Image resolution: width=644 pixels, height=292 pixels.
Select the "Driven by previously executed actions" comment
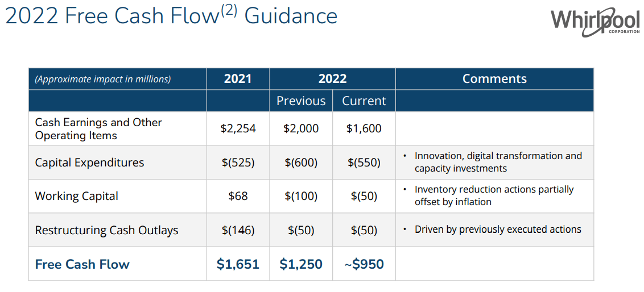point(498,230)
